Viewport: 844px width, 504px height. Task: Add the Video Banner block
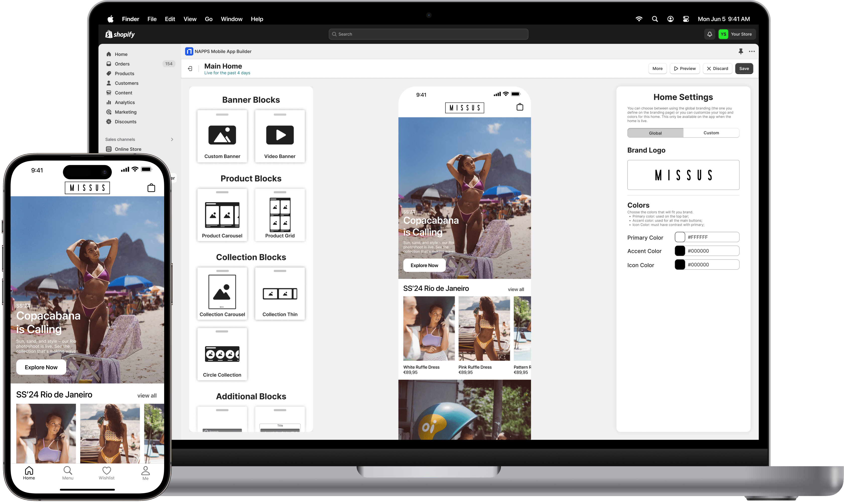[x=280, y=136]
